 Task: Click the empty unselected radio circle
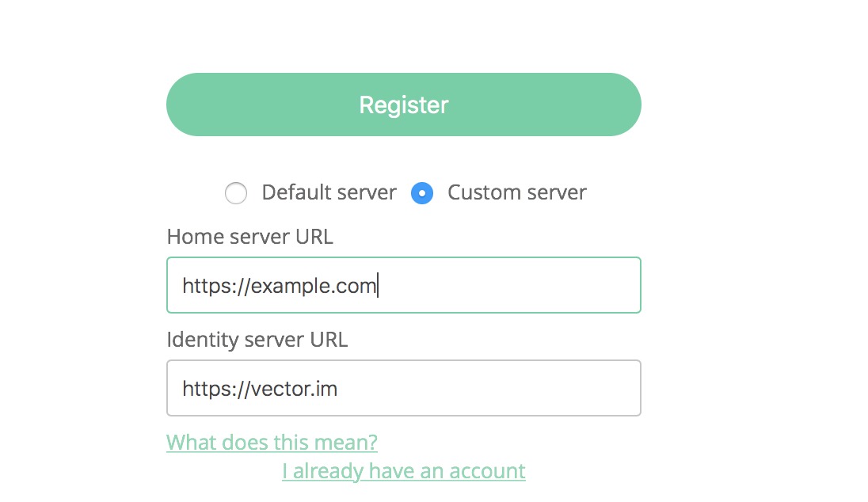click(x=236, y=193)
